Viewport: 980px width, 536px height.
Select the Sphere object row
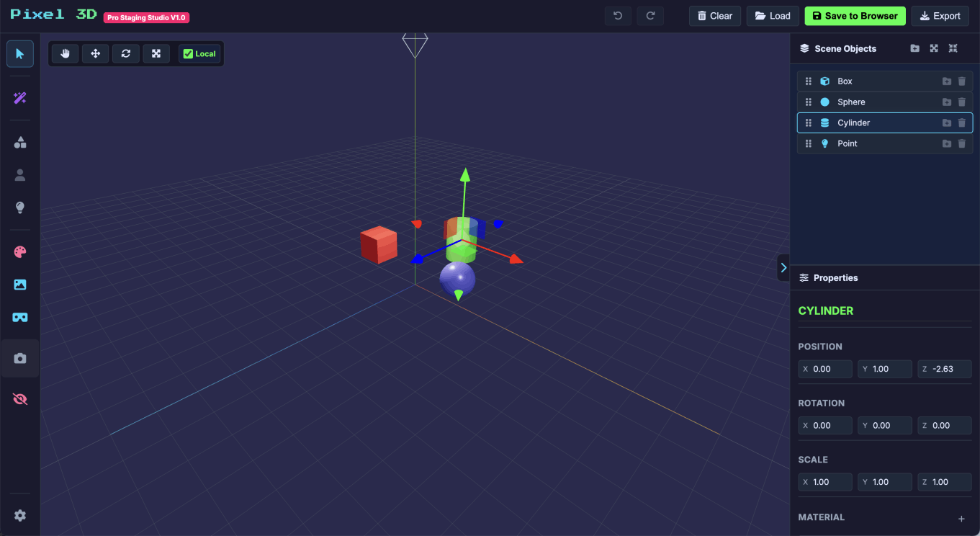(885, 102)
